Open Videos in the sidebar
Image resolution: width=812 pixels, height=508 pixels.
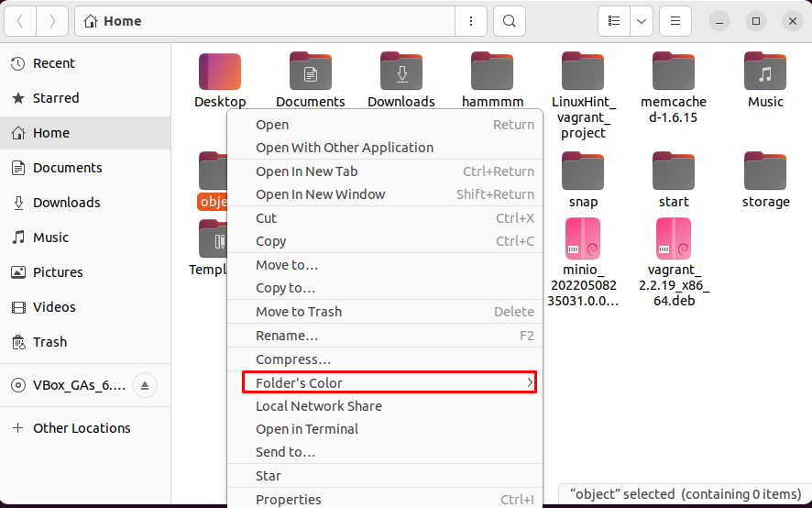point(85,307)
